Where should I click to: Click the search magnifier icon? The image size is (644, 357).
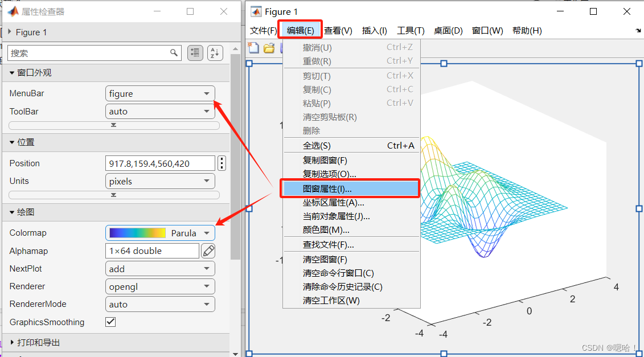(x=174, y=52)
